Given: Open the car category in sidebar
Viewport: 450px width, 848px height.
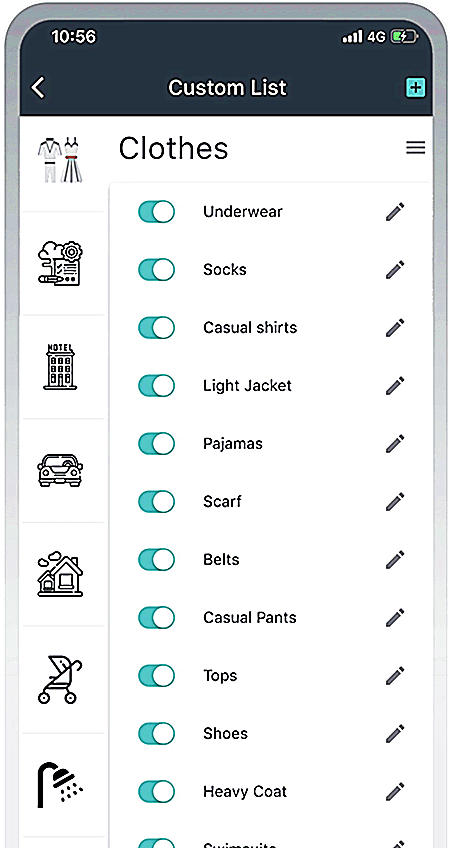Looking at the screenshot, I should click(60, 469).
